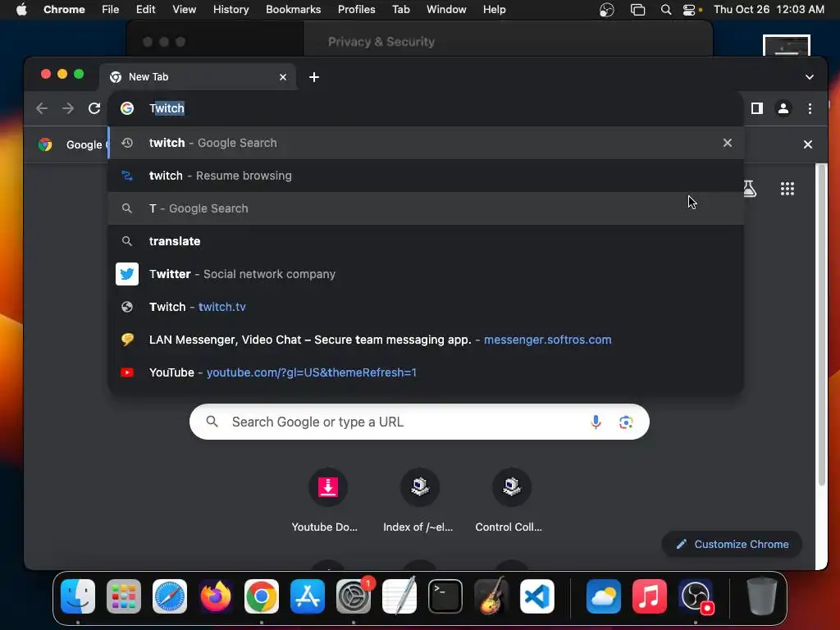Open Spotlight search in the menu bar
Screen dimensions: 840x630
[665, 10]
